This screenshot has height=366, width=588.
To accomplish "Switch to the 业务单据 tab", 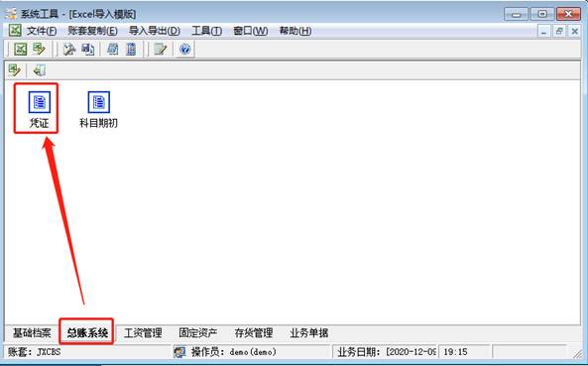I will pyautogui.click(x=309, y=333).
